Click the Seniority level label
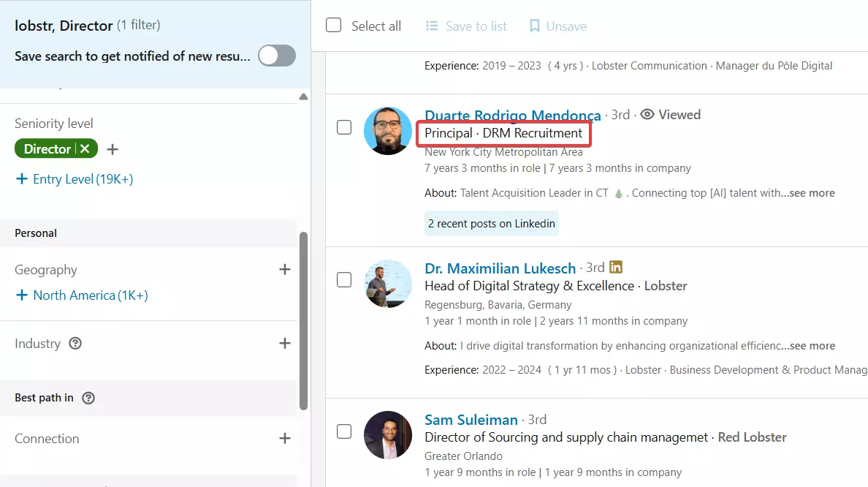868x487 pixels. click(53, 124)
